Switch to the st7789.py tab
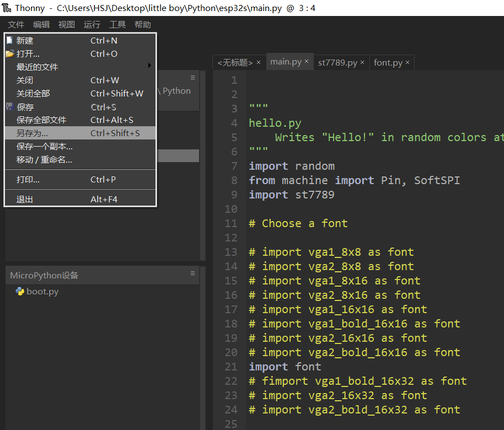Image resolution: width=504 pixels, height=430 pixels. tap(339, 62)
